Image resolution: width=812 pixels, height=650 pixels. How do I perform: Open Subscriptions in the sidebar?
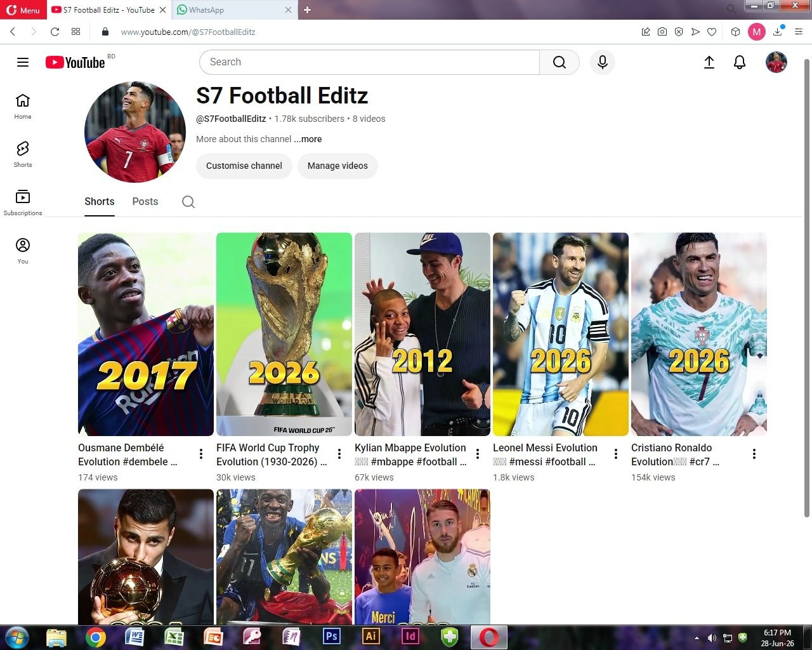(x=23, y=203)
